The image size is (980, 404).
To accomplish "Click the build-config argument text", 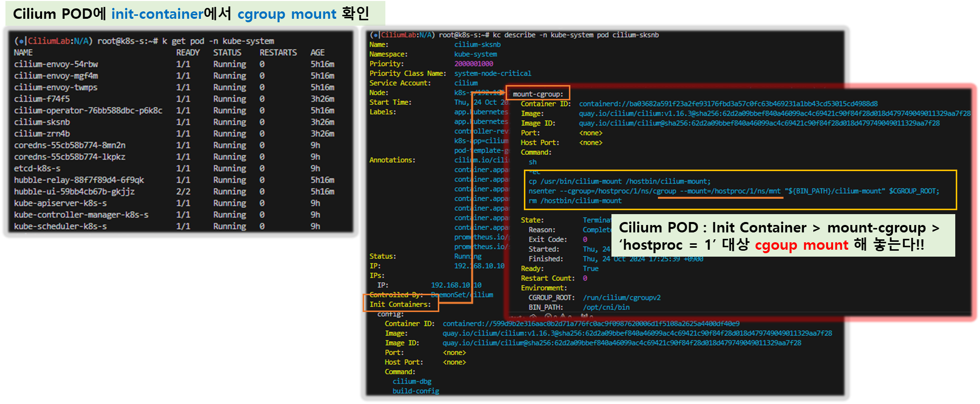I will [x=416, y=391].
